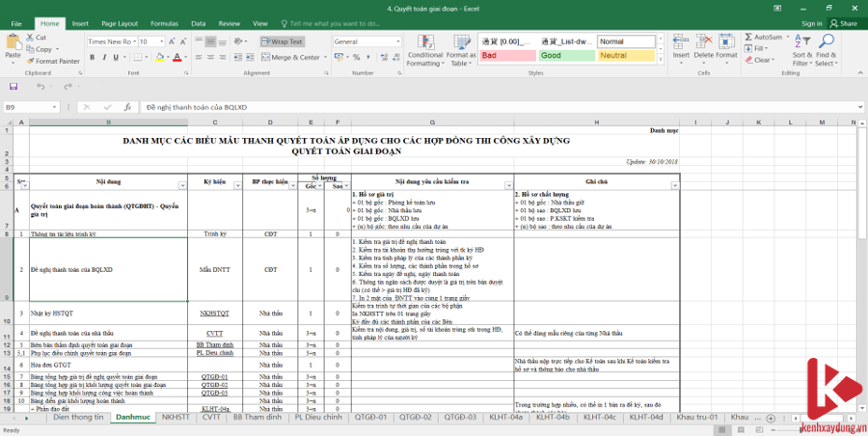Click the Share button

tap(844, 22)
